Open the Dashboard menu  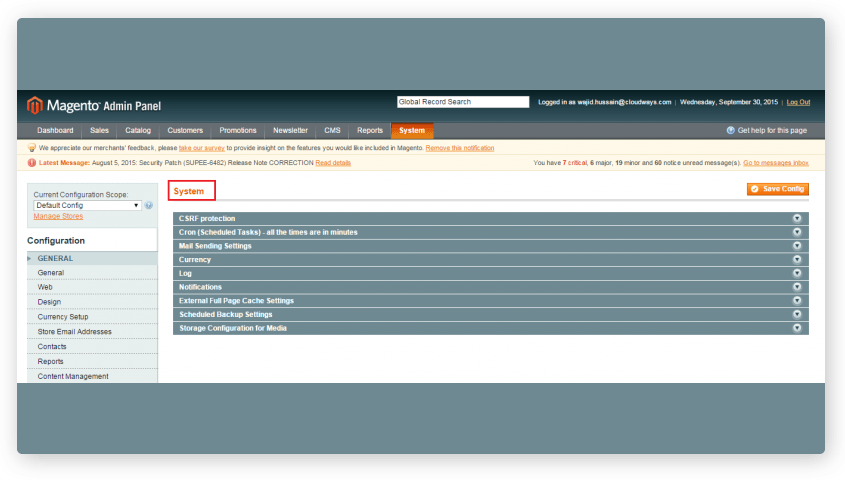tap(55, 130)
